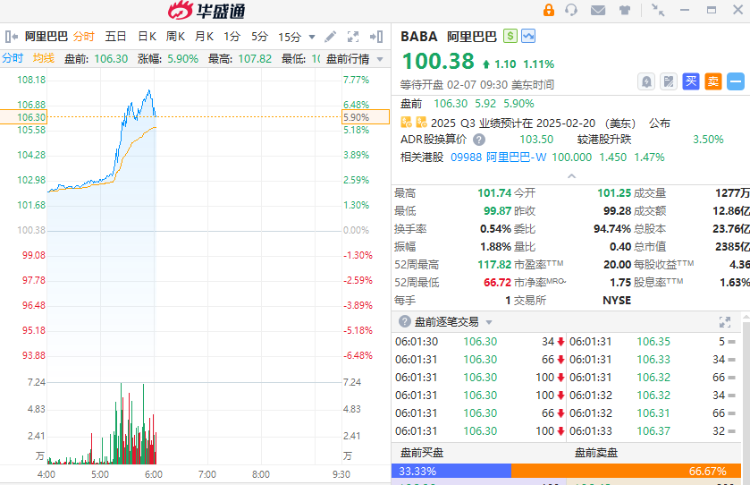Click the 52周最低 66.72 value
The height and width of the screenshot is (485, 750).
pos(497,282)
